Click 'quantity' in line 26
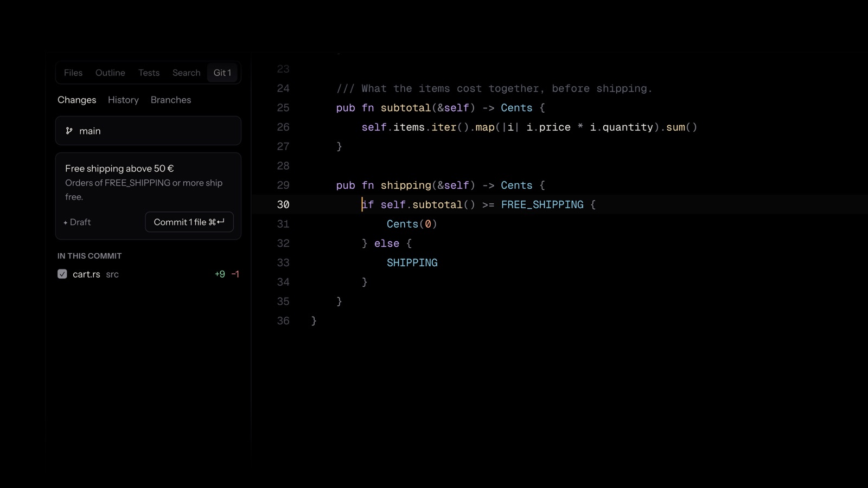The height and width of the screenshot is (488, 868). pyautogui.click(x=628, y=127)
